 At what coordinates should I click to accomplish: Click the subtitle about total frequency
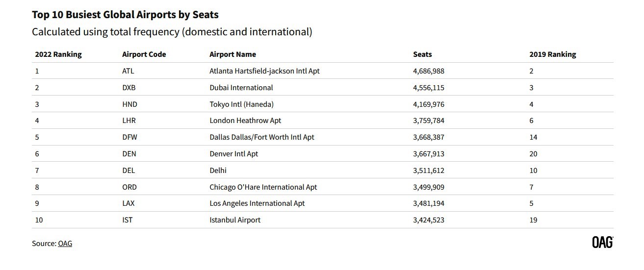tap(172, 32)
